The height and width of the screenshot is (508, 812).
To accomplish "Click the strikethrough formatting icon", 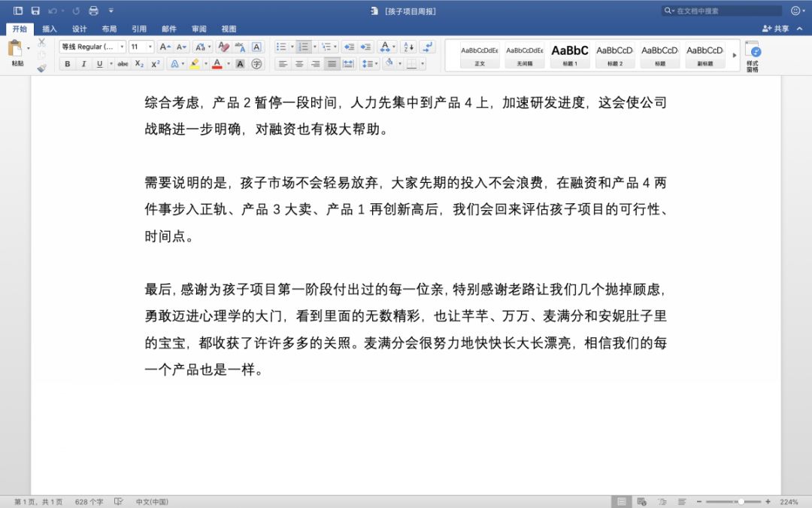I will click(123, 62).
